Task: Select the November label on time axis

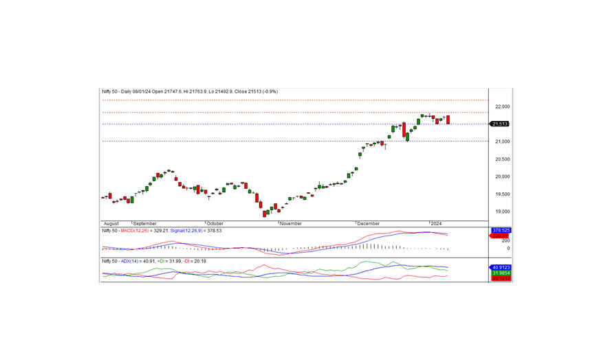Action: (x=290, y=224)
